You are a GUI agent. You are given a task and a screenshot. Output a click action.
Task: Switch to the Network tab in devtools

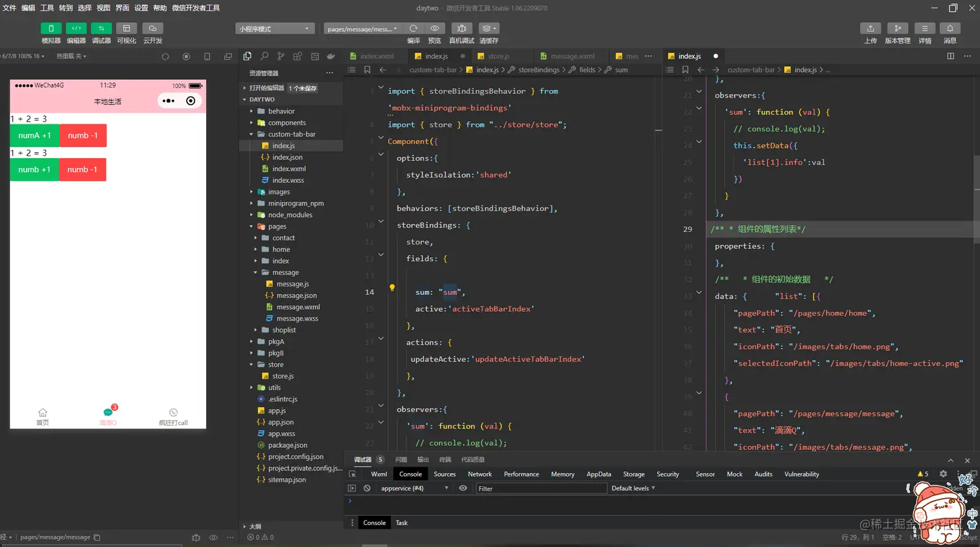[x=480, y=474]
